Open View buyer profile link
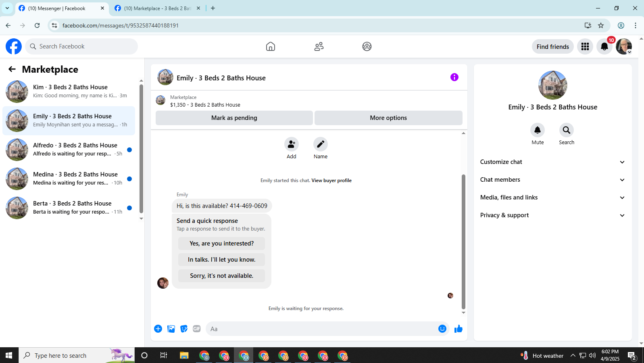 [x=331, y=180]
